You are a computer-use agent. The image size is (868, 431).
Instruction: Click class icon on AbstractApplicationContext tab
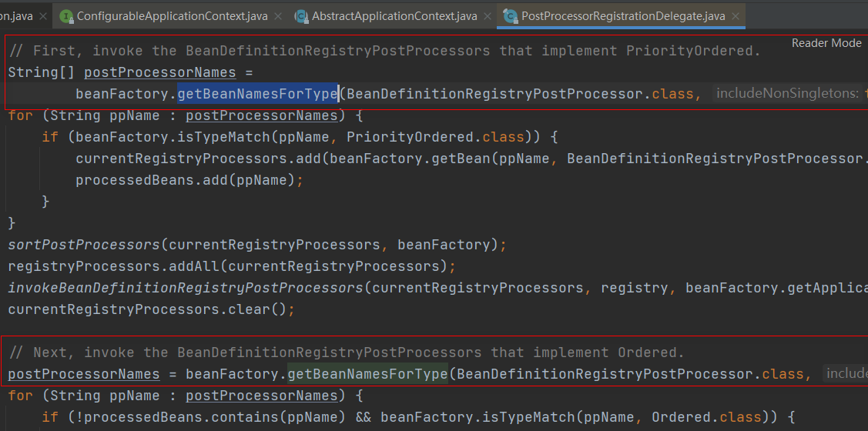(302, 17)
